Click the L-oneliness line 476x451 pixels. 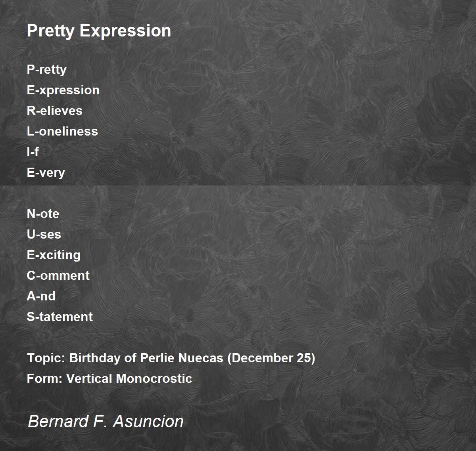tap(62, 131)
